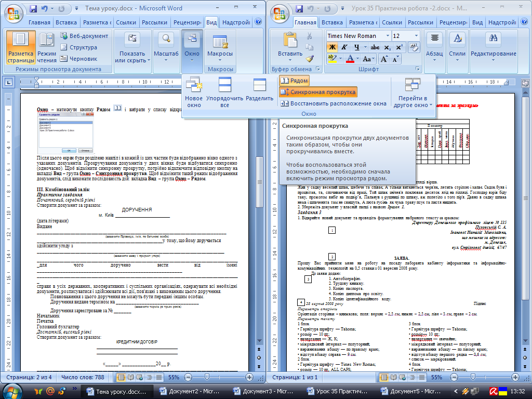Screen dimensions: 532x399
Task: Click Undo icon in right window toolbar
Action: pyautogui.click(x=311, y=8)
